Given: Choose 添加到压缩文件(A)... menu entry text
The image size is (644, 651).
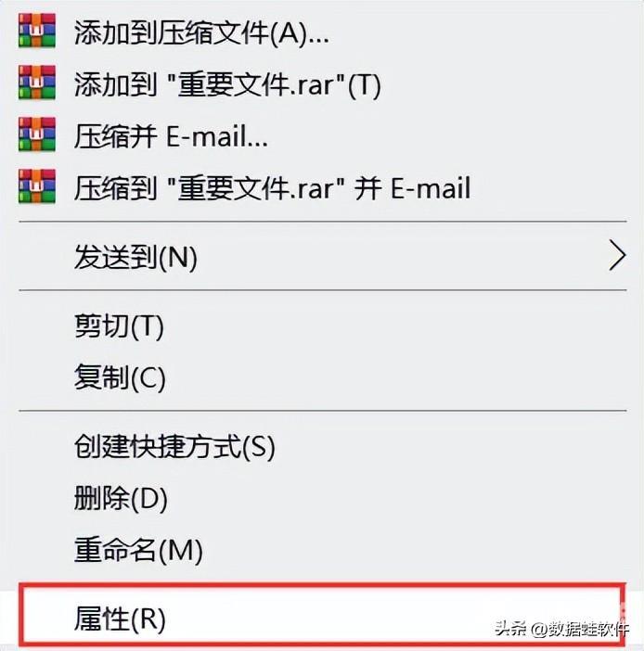Looking at the screenshot, I should tap(201, 32).
